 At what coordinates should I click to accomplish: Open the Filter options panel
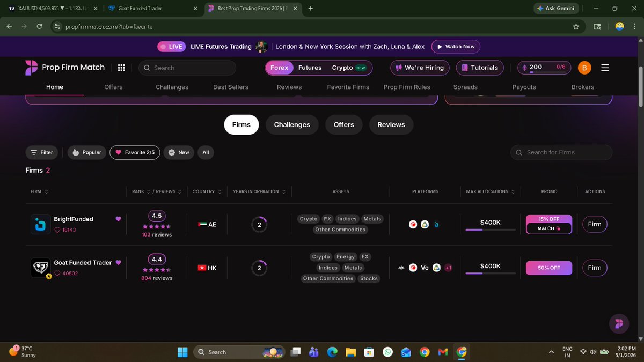[x=42, y=152]
